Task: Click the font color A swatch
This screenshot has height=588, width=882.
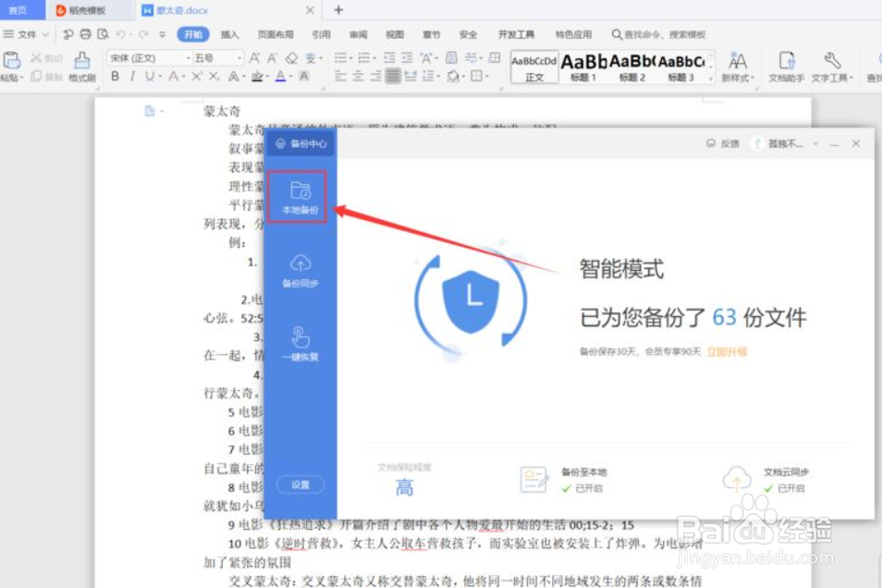Action: point(281,77)
